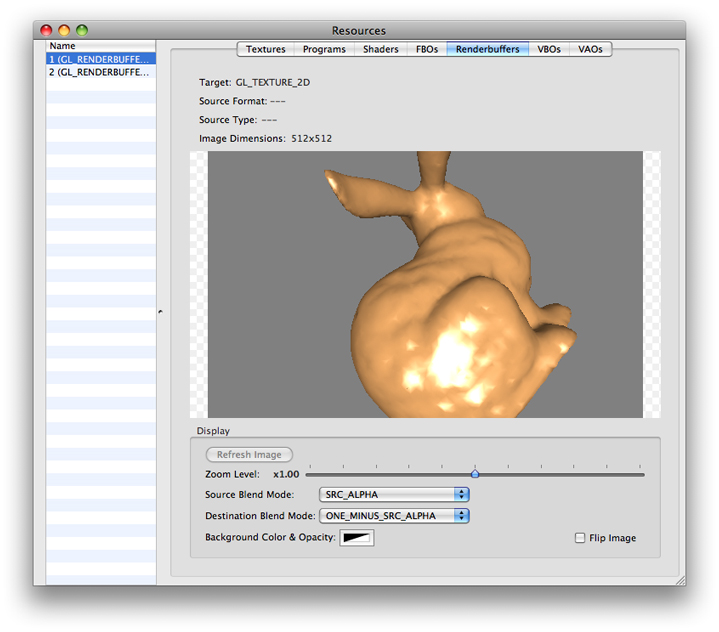Click the Refresh Image button
Viewport: 719px width, 632px height.
249,455
